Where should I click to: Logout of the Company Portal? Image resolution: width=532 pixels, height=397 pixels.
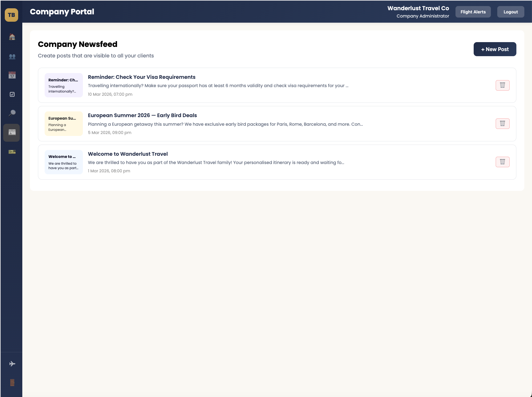click(510, 12)
